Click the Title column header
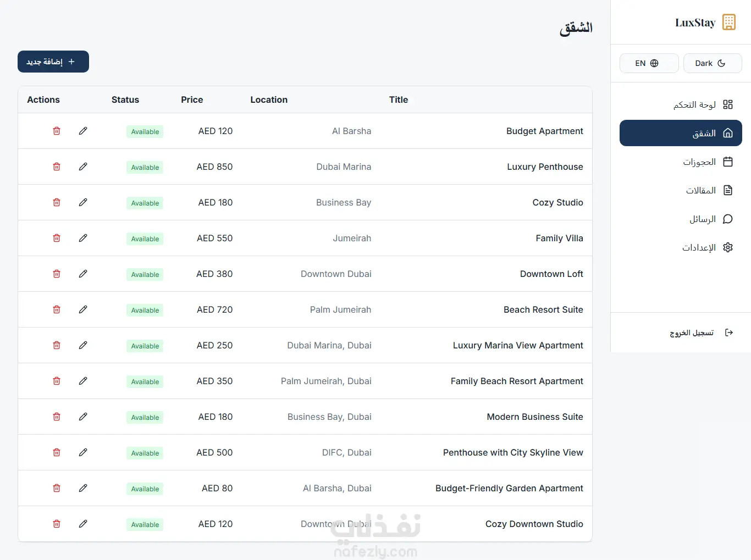The height and width of the screenshot is (560, 751). [x=399, y=99]
